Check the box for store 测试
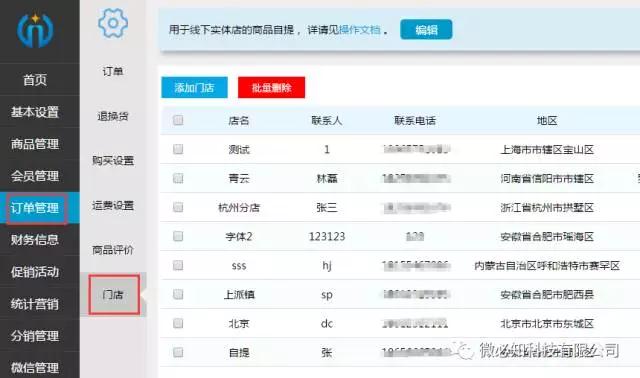Viewport: 640px width, 378px height. click(x=178, y=149)
